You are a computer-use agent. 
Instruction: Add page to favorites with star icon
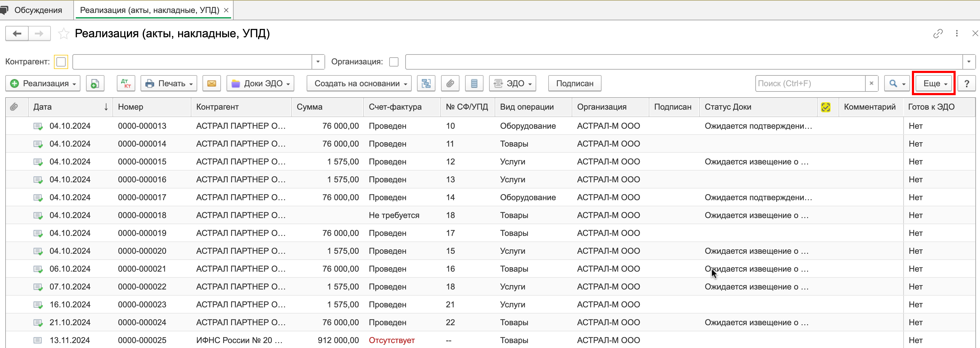click(63, 34)
